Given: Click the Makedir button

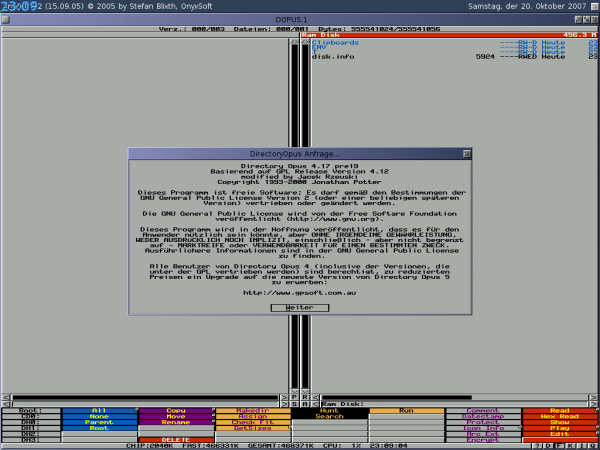Looking at the screenshot, I should pyautogui.click(x=253, y=411).
